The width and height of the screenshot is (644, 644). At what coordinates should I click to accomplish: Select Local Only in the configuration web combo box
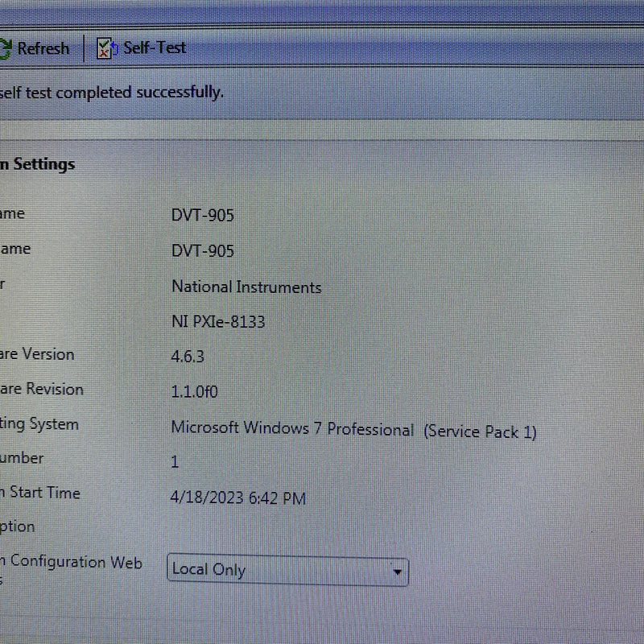(286, 570)
